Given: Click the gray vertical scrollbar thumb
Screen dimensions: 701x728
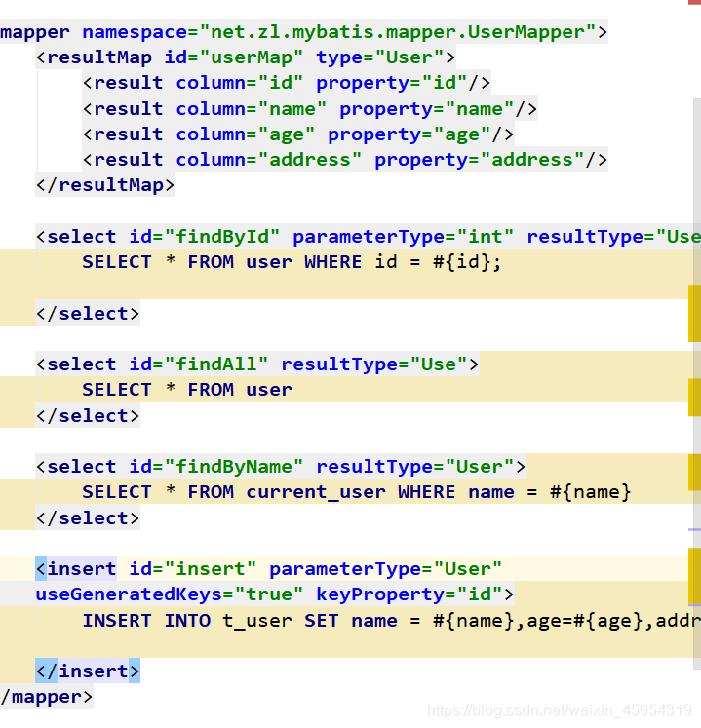Looking at the screenshot, I should click(697, 384).
